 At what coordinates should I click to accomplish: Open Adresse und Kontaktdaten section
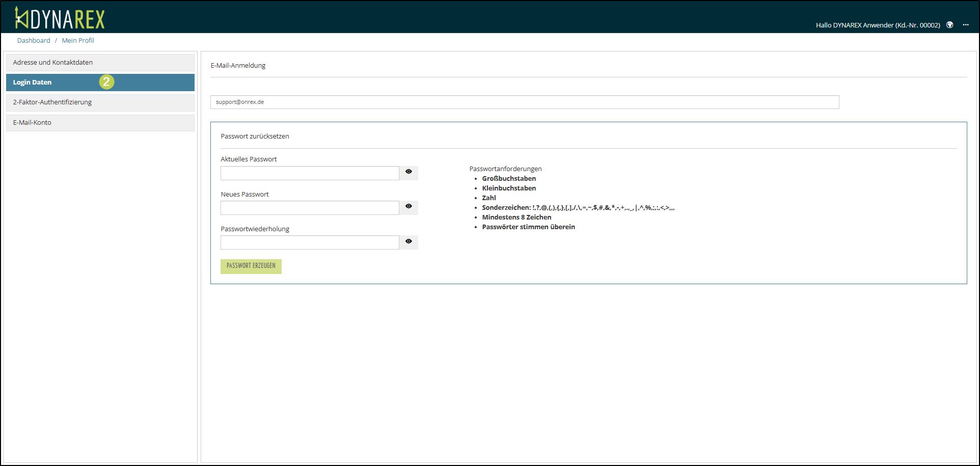click(x=100, y=63)
